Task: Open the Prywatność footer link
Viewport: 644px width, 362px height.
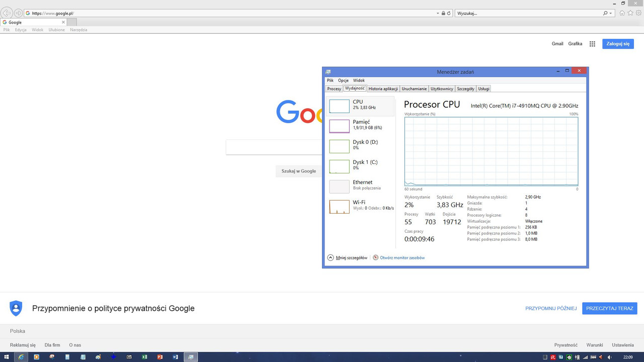Action: (566, 345)
